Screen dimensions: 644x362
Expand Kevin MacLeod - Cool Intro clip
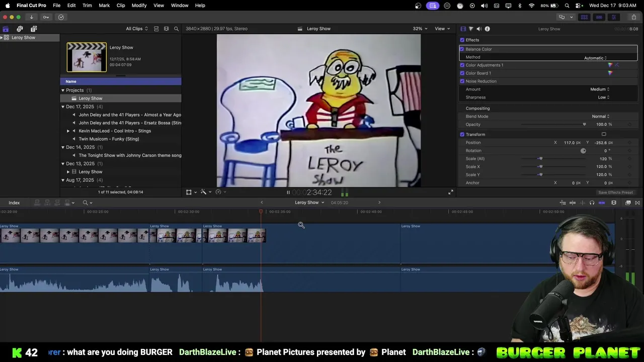click(68, 131)
